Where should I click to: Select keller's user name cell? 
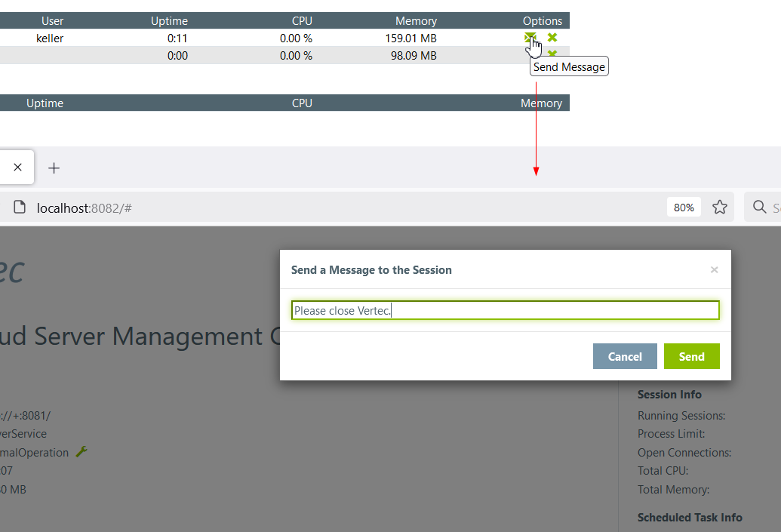click(50, 38)
